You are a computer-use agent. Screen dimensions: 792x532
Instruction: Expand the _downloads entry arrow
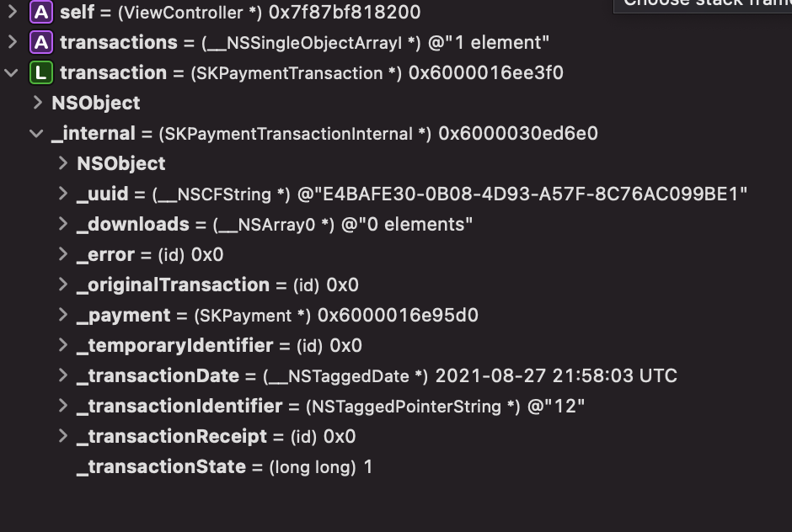click(63, 224)
